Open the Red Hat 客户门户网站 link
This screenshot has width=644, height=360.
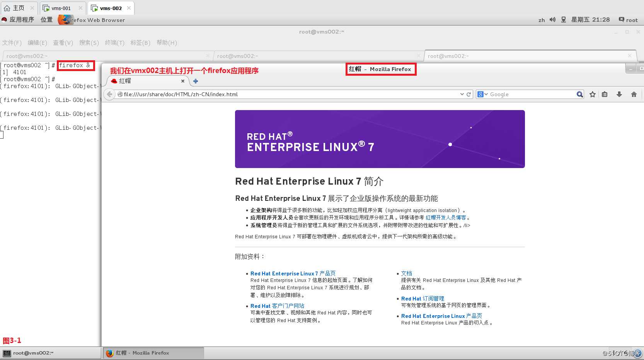pos(277,306)
